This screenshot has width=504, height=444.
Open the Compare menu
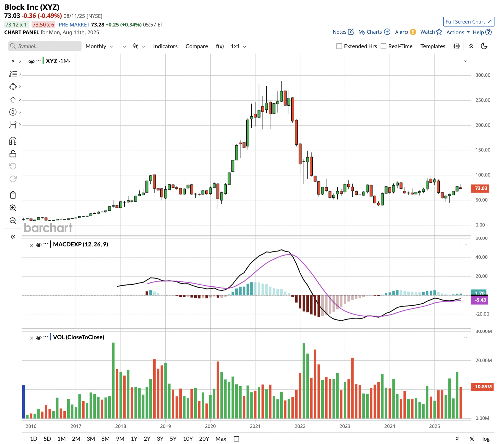pos(197,46)
